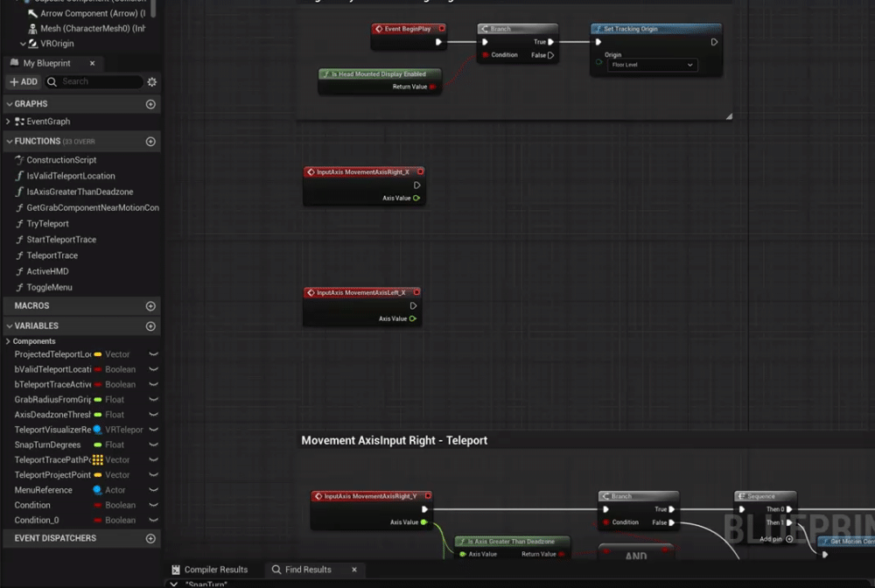This screenshot has width=875, height=588.
Task: Select GetGrabComponentNearMotionCon function
Action: click(x=93, y=207)
